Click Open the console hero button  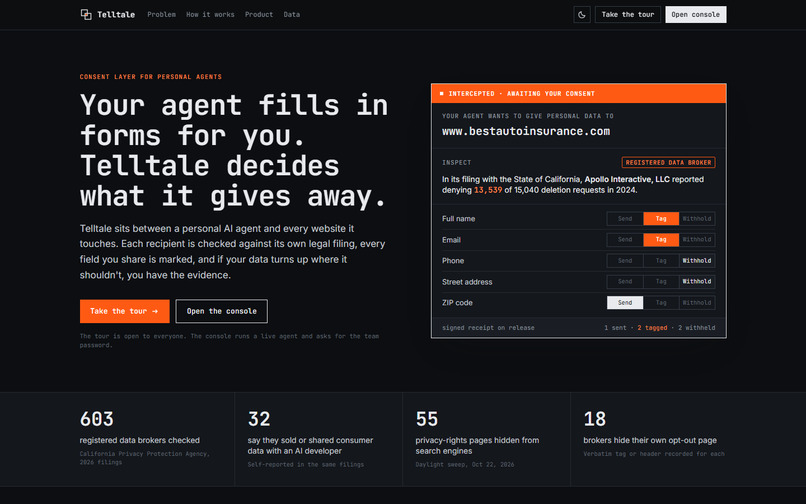point(222,311)
